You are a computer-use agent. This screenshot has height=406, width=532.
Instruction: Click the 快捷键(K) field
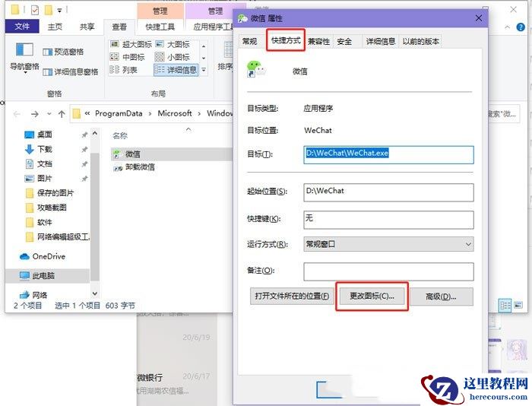click(388, 220)
